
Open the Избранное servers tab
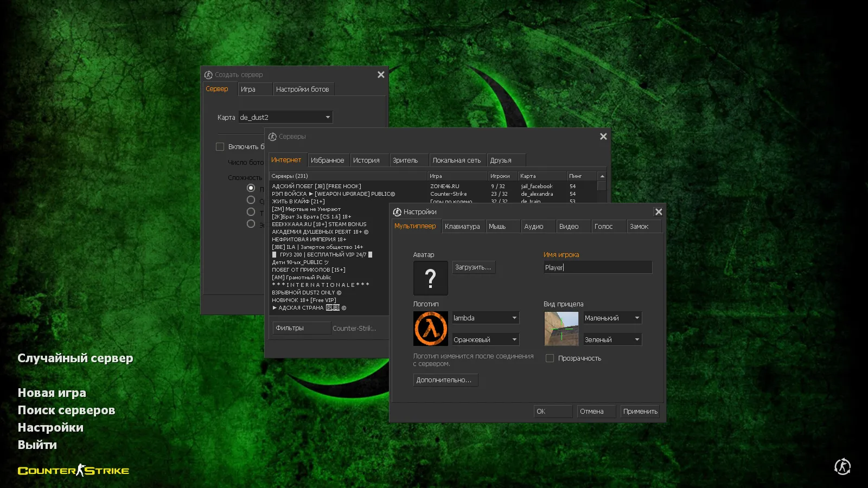point(327,160)
